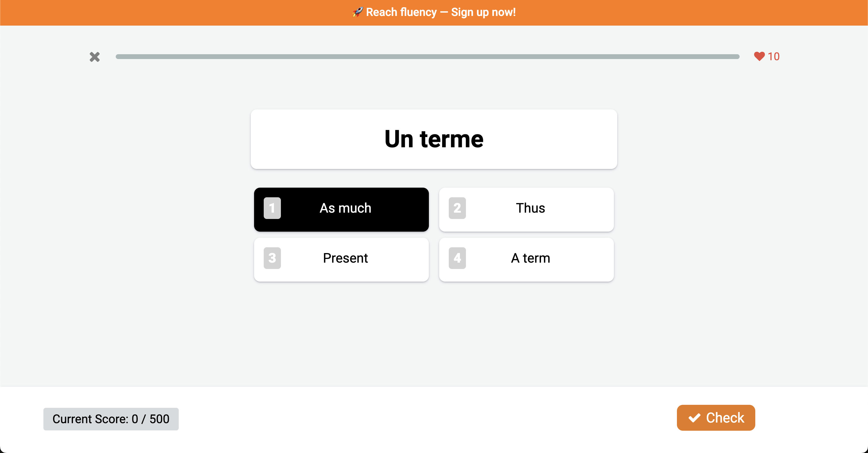
Task: Click the 'Current Score: 0 / 500' label
Action: (x=111, y=419)
